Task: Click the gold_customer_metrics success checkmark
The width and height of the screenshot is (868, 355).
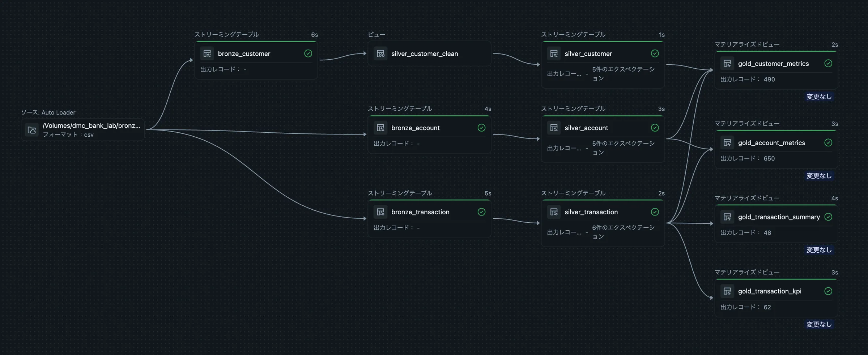Action: click(x=828, y=64)
